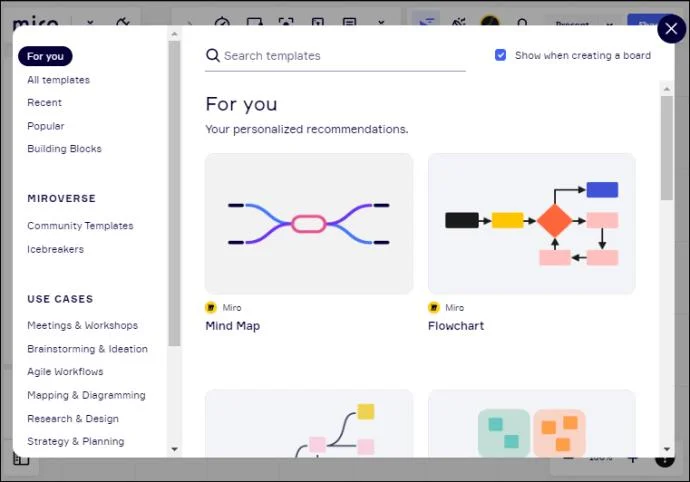The width and height of the screenshot is (690, 482).
Task: Click the Miro logo in top bar
Action: point(34,22)
